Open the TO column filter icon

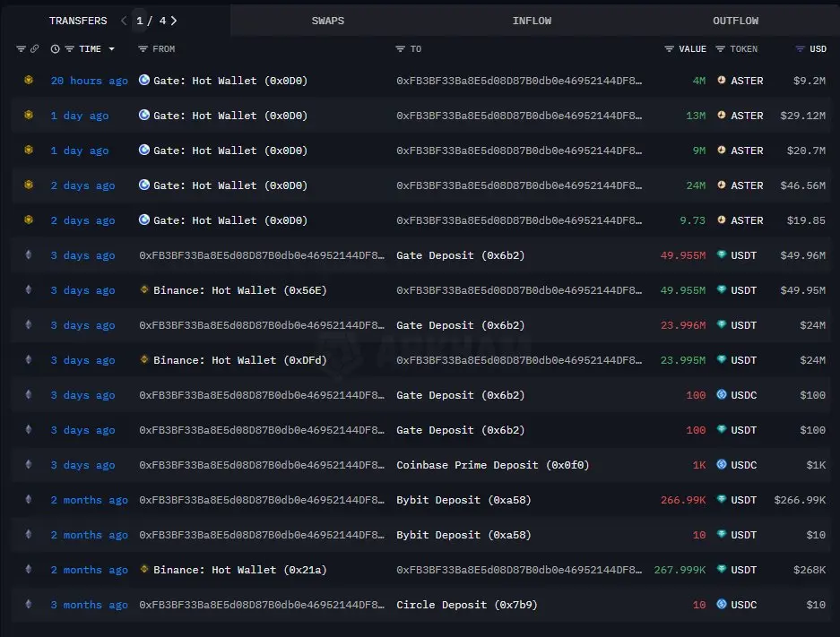[x=400, y=48]
